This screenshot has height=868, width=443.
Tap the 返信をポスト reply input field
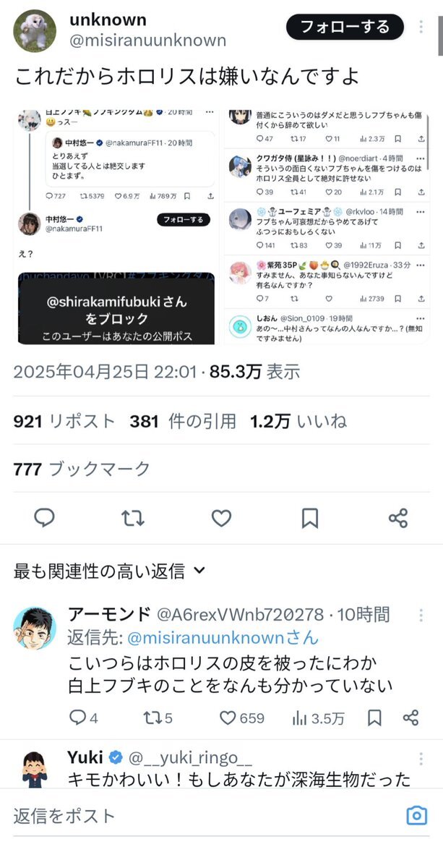[x=202, y=816]
